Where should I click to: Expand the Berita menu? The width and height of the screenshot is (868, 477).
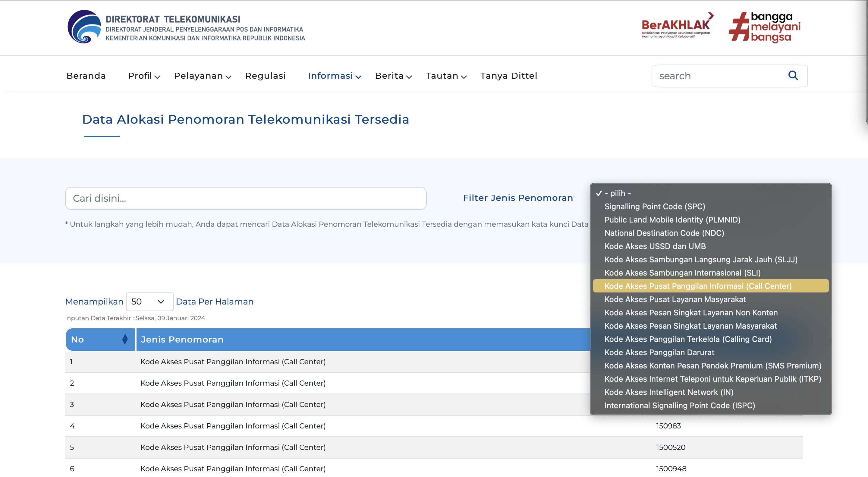pyautogui.click(x=393, y=76)
